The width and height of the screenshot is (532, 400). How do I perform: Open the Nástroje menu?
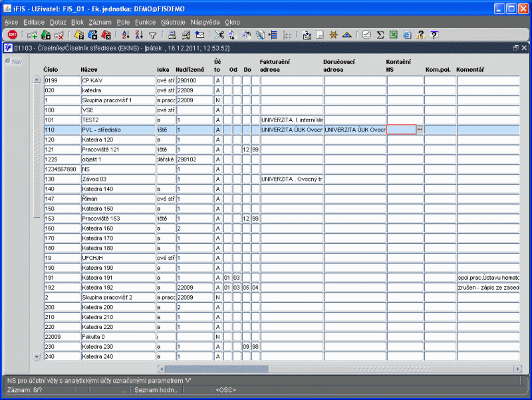[x=173, y=22]
